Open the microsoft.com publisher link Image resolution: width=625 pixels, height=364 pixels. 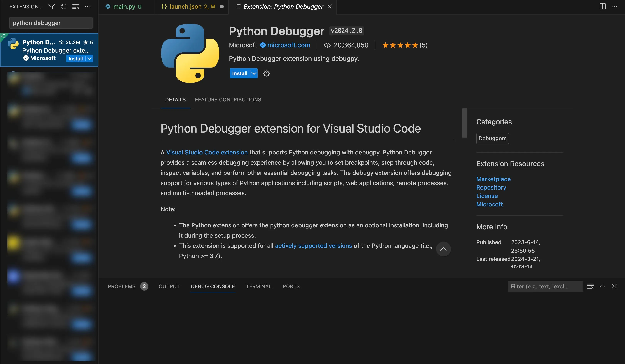pos(288,45)
